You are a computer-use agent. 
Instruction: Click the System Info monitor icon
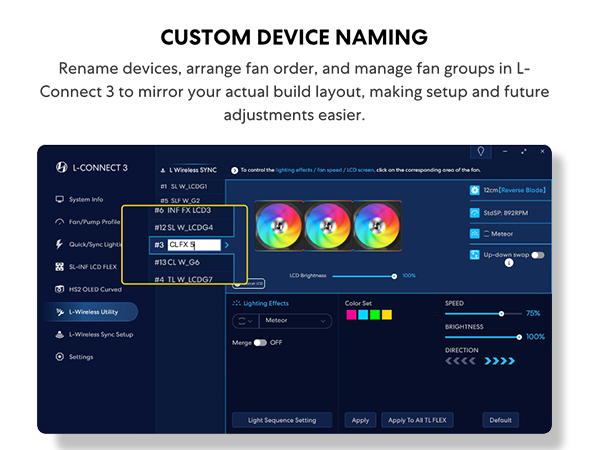(x=59, y=199)
